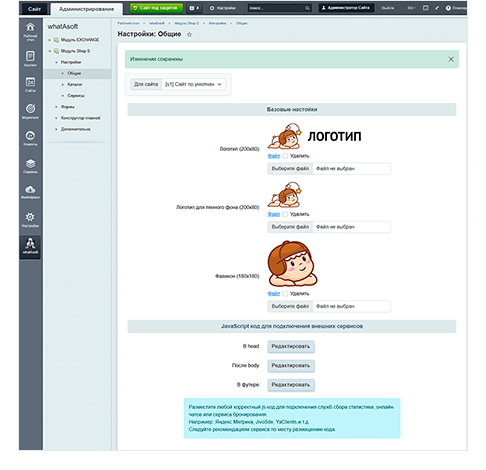
Task: Open the Services stack sidebar icon
Action: pos(30,166)
